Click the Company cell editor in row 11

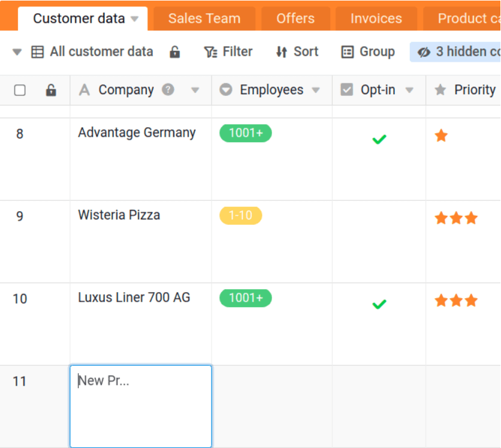tap(141, 406)
